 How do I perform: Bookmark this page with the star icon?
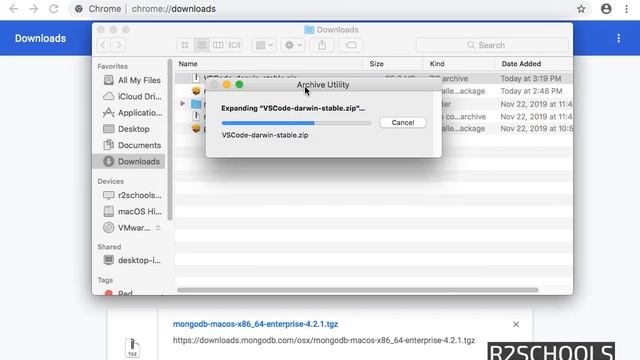pos(581,9)
